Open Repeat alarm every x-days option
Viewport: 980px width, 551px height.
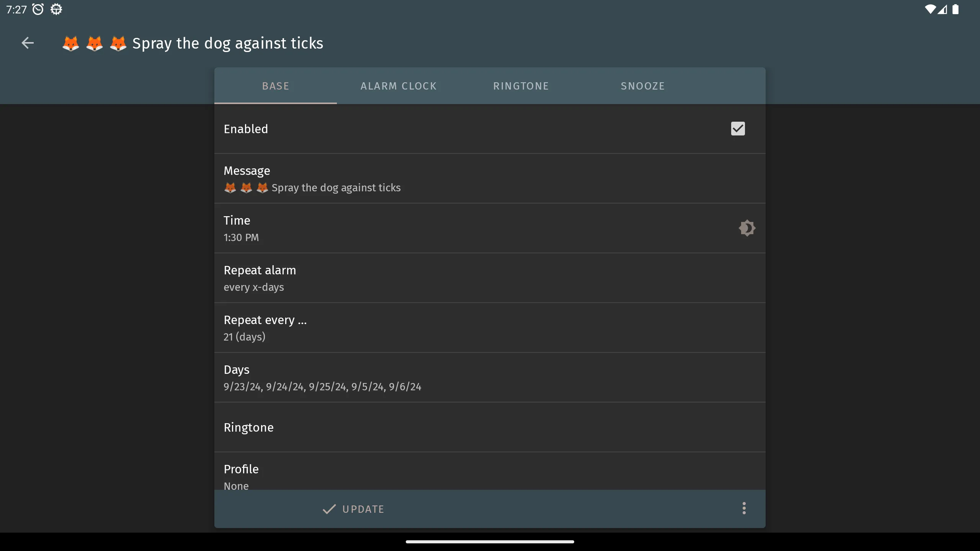(x=490, y=278)
